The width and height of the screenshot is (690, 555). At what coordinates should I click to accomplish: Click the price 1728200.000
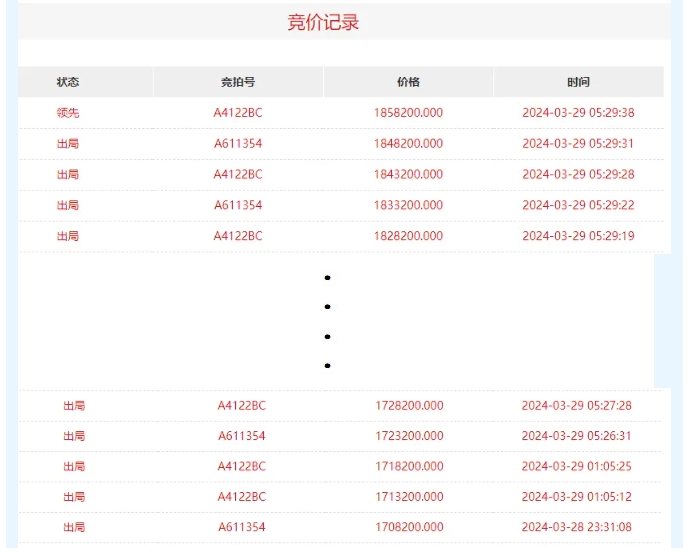tap(409, 406)
